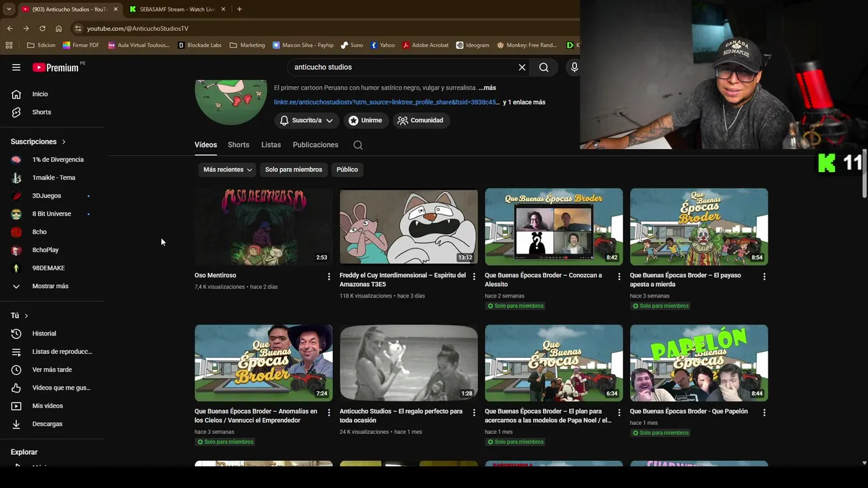Open options menu for El regalo perfecto video
Image resolution: width=868 pixels, height=488 pixels.
click(x=474, y=412)
